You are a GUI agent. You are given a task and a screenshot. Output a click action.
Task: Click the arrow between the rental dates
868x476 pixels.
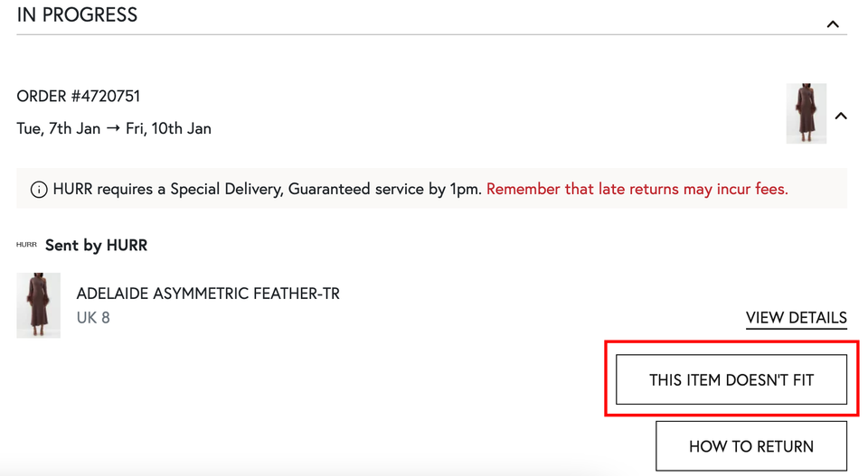click(113, 128)
